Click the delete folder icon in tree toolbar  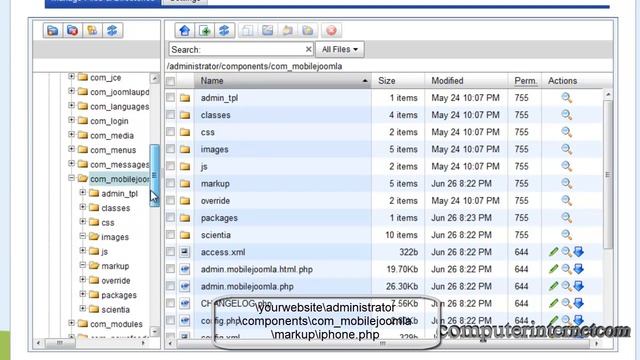click(x=73, y=31)
